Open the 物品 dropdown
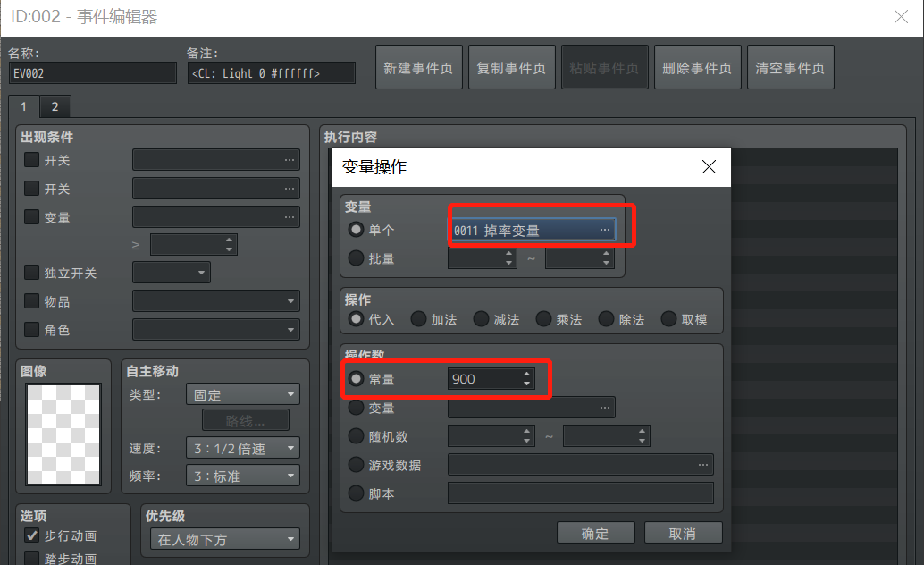 point(215,300)
